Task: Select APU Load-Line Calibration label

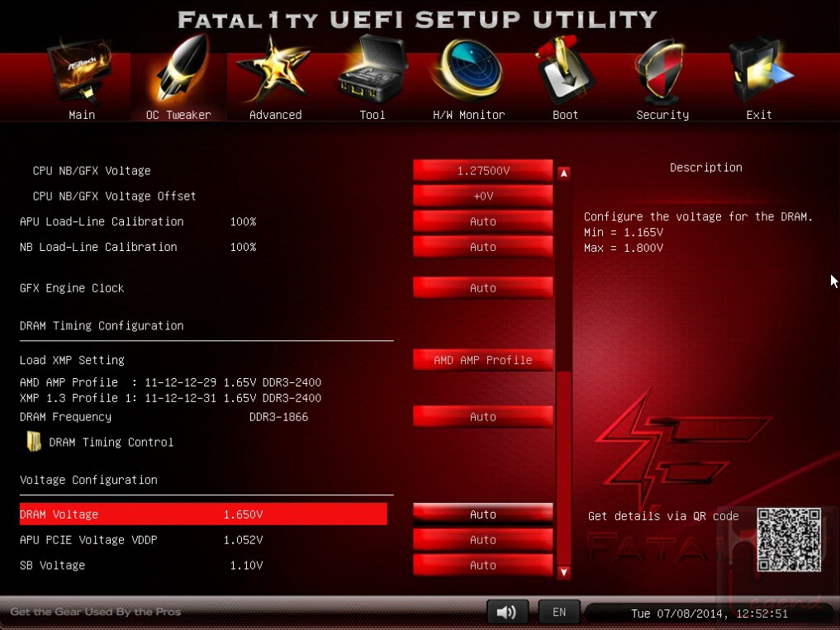Action: point(102,221)
